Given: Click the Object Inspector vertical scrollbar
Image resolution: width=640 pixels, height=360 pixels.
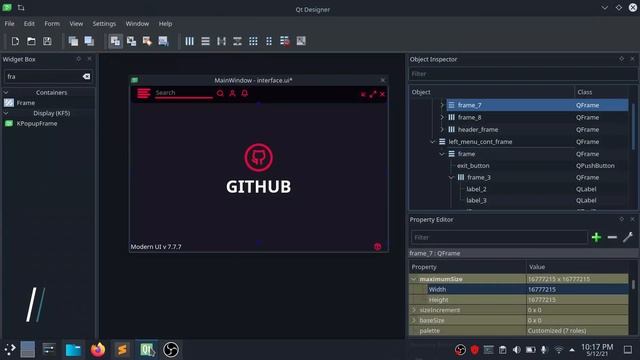Looking at the screenshot, I should tap(633, 127).
